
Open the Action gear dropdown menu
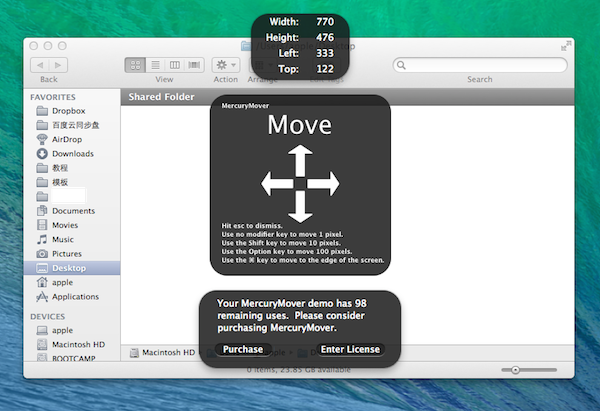coord(226,65)
